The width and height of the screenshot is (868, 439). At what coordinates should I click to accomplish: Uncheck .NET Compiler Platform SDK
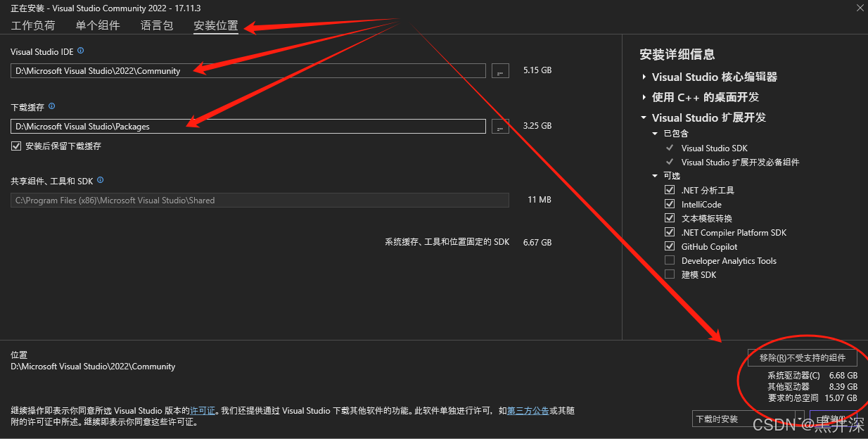(x=670, y=232)
